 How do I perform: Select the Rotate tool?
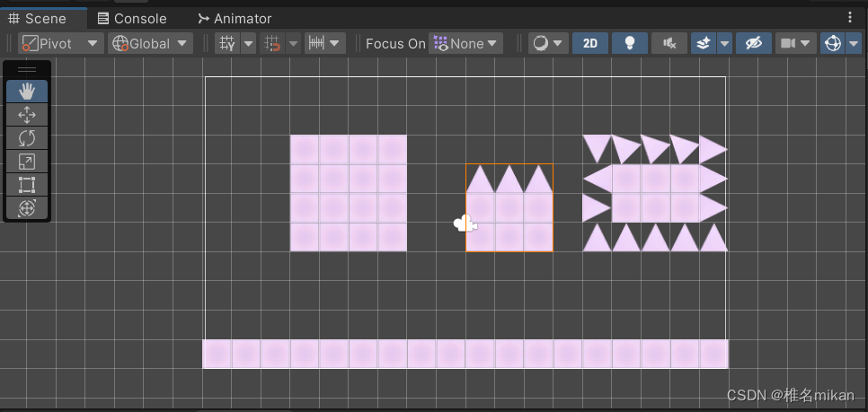(27, 138)
